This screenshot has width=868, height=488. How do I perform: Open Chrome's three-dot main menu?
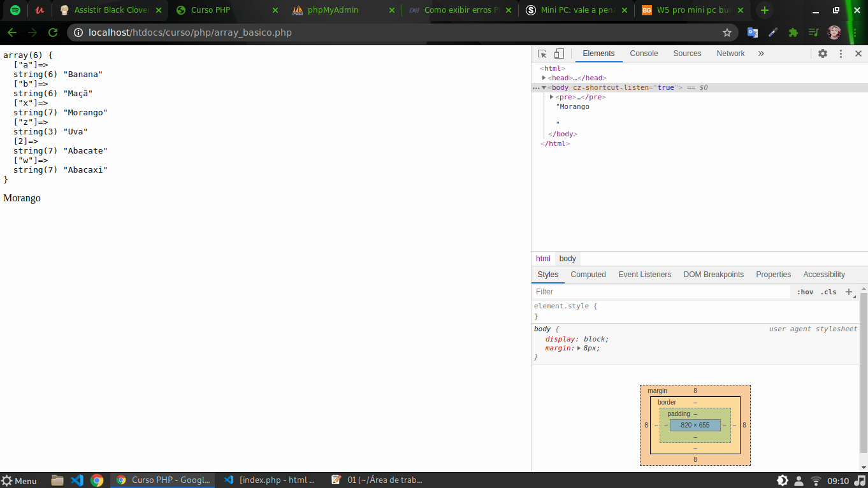pyautogui.click(x=855, y=32)
